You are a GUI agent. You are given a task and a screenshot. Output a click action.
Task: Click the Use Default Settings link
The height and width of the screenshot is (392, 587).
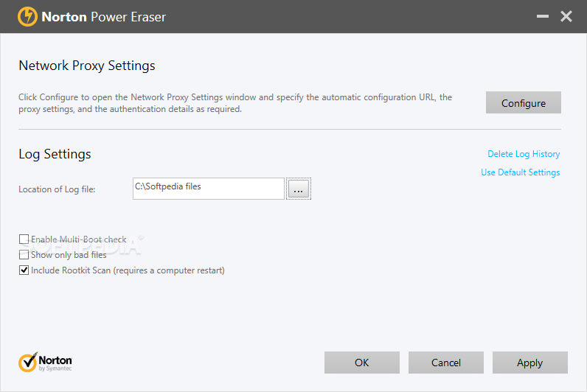tap(521, 172)
